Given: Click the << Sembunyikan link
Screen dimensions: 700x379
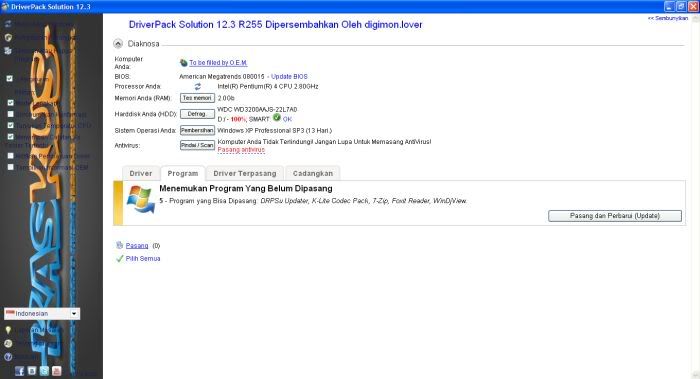Looking at the screenshot, I should (667, 18).
